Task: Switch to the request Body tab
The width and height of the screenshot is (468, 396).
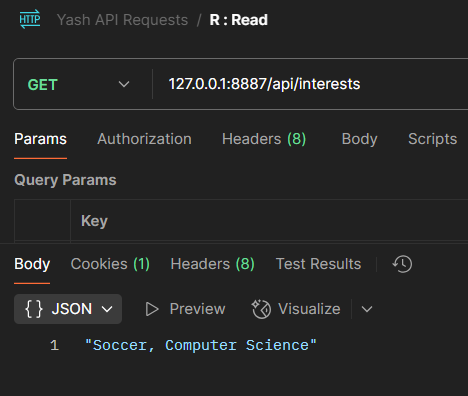Action: pos(359,139)
